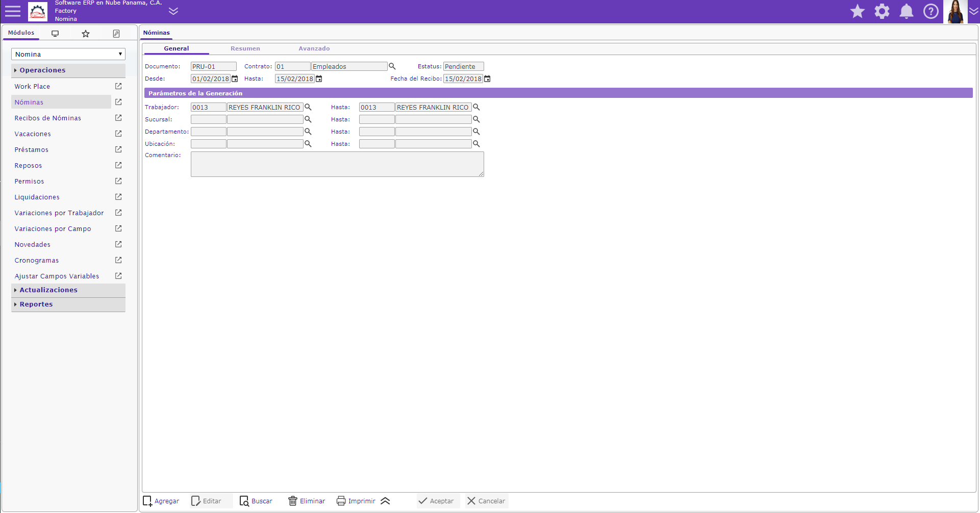Open the hamburger main menu
Viewport: 980px width, 513px height.
click(x=12, y=11)
